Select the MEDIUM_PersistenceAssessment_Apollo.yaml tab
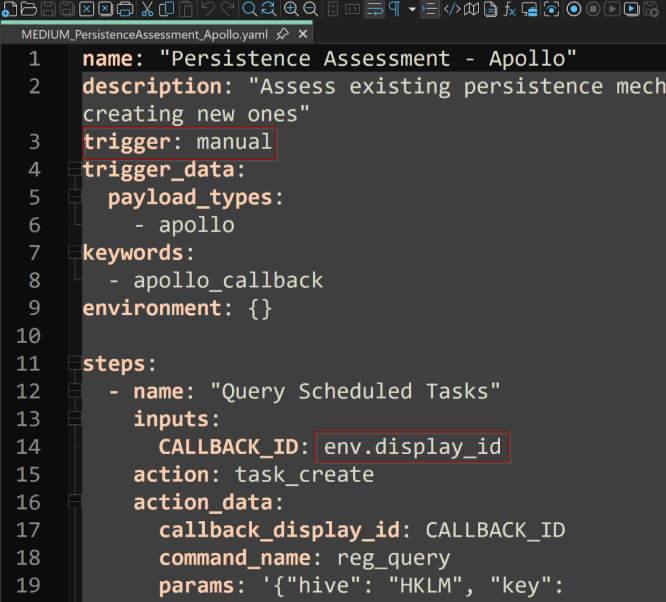666x602 pixels. (x=144, y=34)
